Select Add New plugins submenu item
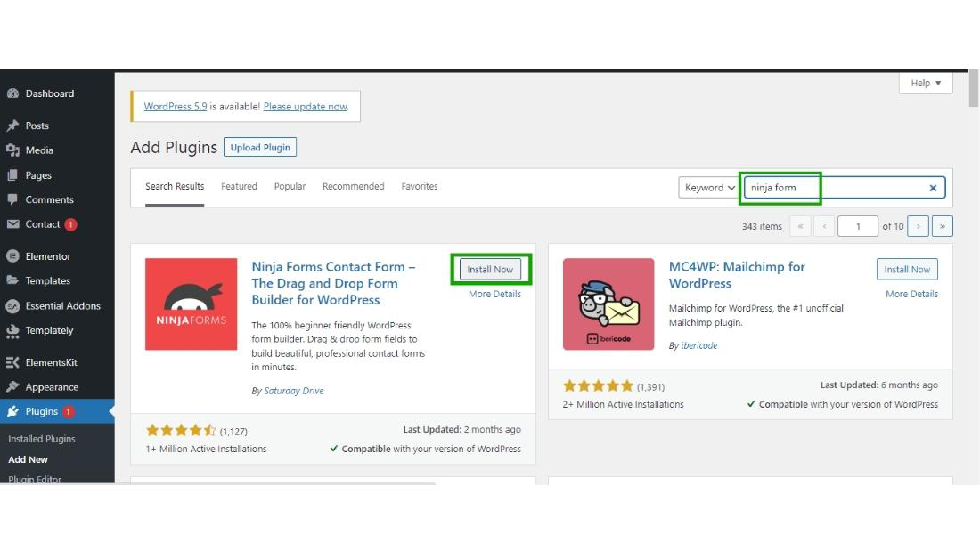The width and height of the screenshot is (980, 551). click(x=28, y=459)
